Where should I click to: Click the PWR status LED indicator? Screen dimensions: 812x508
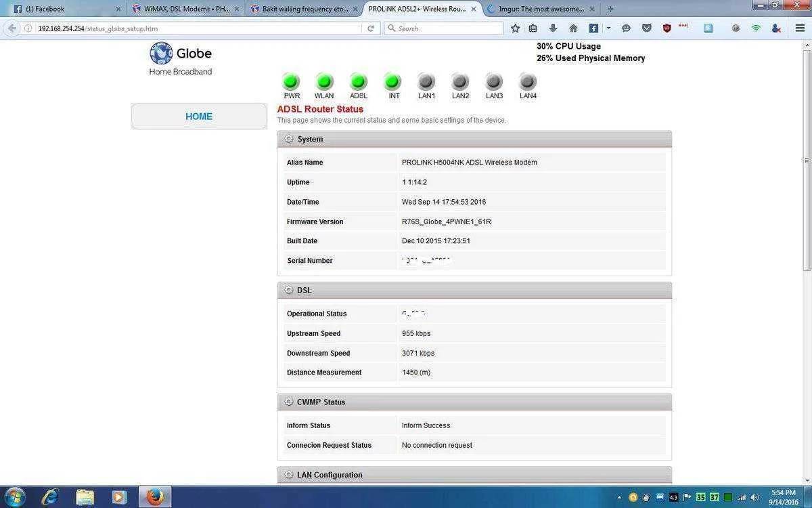(291, 82)
